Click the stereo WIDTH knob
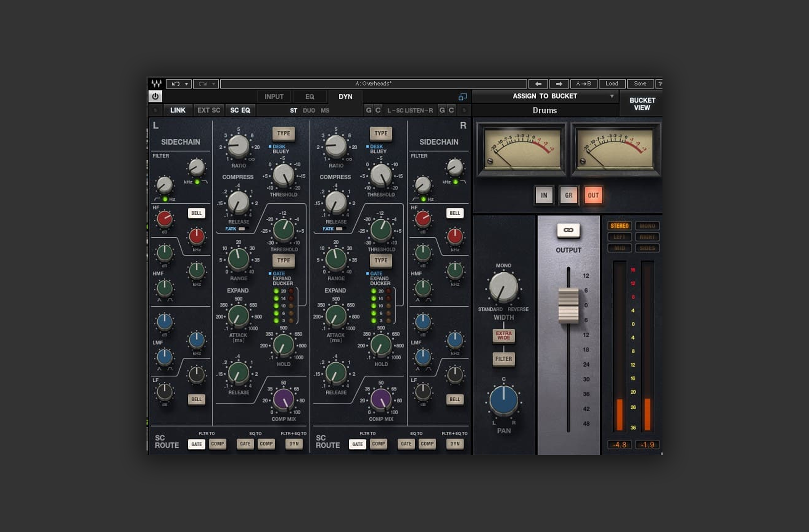Viewport: 809px width, 532px height. [503, 287]
